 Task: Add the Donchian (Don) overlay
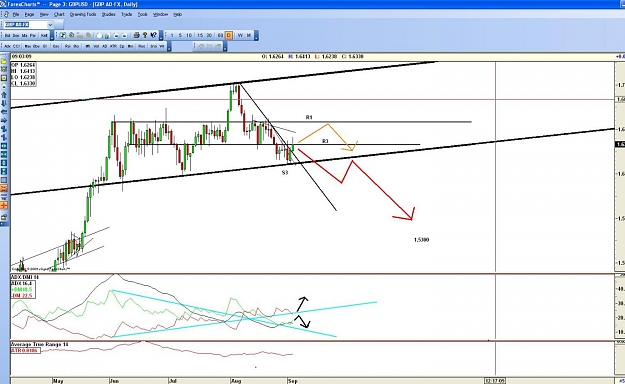click(x=16, y=35)
